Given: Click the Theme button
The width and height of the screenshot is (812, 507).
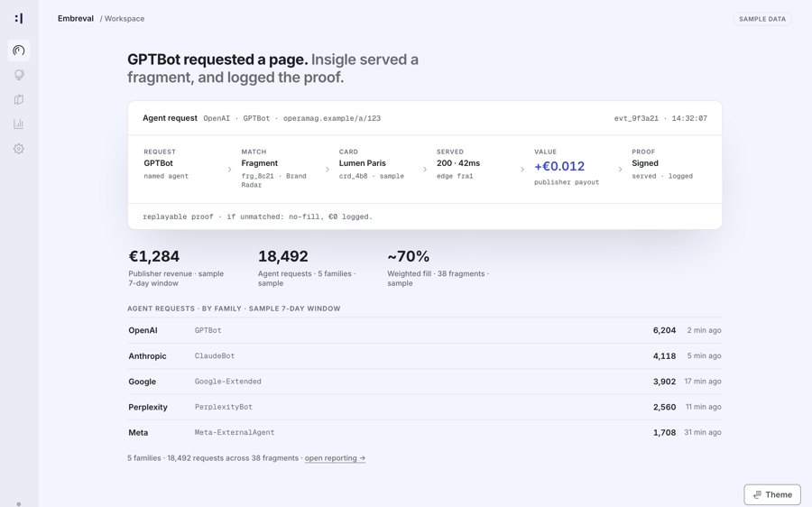Looking at the screenshot, I should (x=772, y=494).
